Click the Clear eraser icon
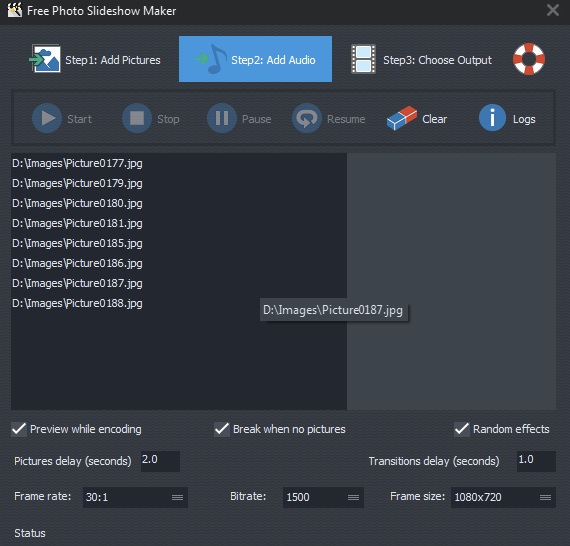570x546 pixels. click(402, 118)
